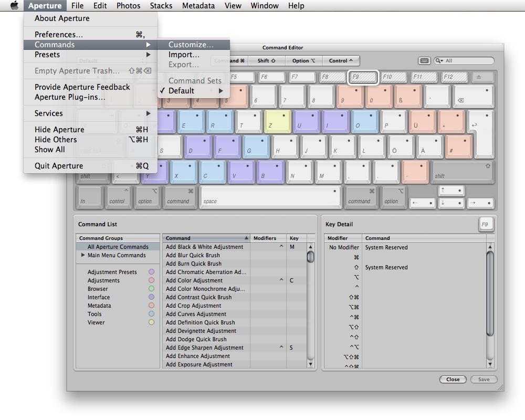Image resolution: width=525 pixels, height=420 pixels.
Task: Click the eject key on virtual keyboard
Action: point(482,77)
